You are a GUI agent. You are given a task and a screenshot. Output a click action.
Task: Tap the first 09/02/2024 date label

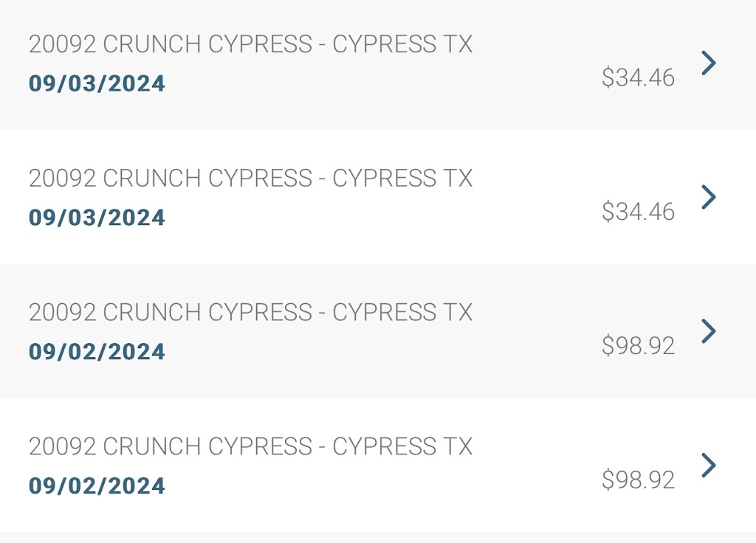tap(97, 352)
